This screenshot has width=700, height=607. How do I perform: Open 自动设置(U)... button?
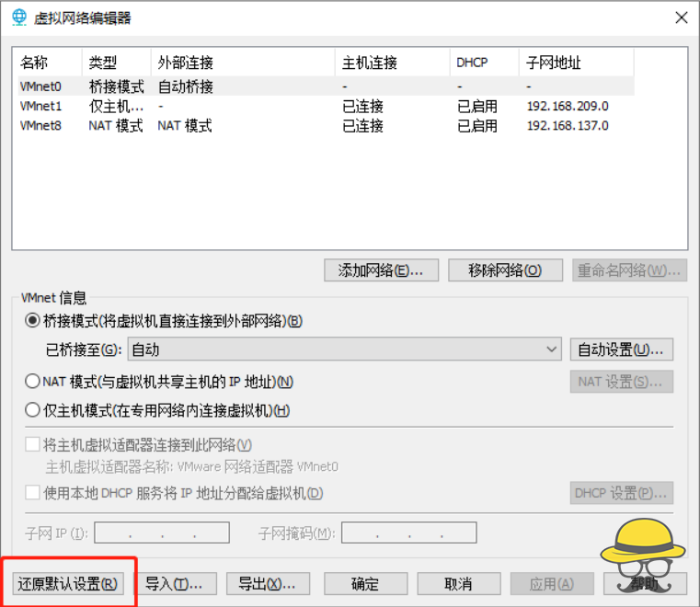click(622, 349)
